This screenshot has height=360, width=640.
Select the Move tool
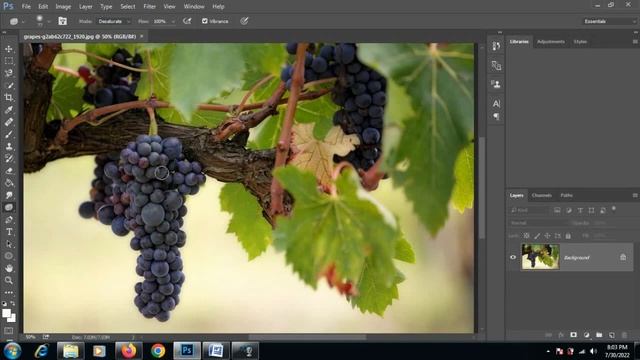(x=9, y=49)
